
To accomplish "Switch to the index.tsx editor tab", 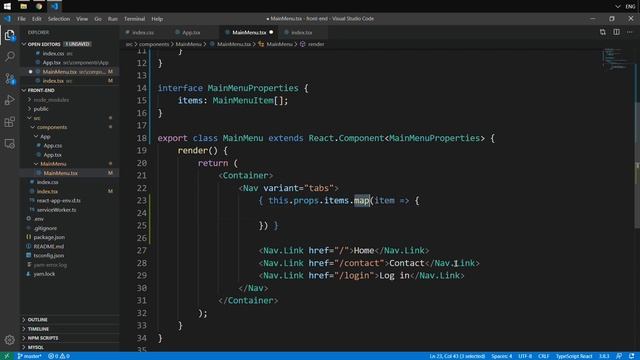I will (302, 32).
